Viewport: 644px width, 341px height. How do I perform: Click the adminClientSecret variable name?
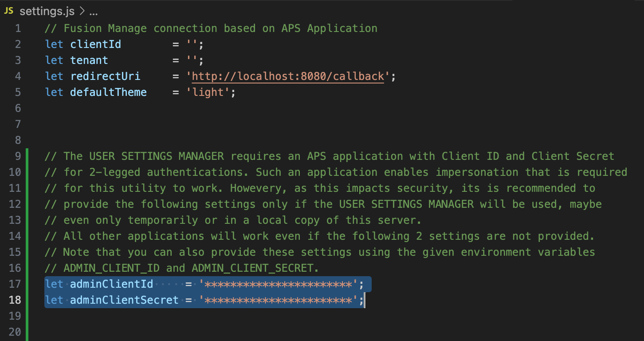pos(124,300)
